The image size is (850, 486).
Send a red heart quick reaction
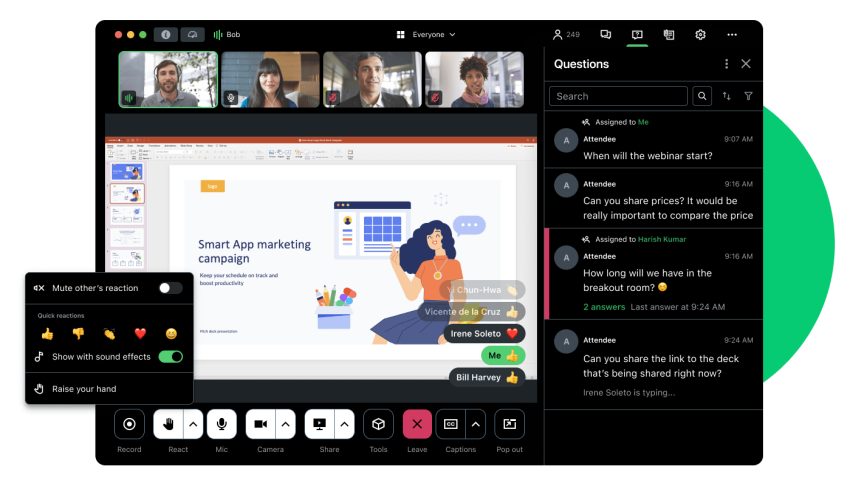click(140, 334)
